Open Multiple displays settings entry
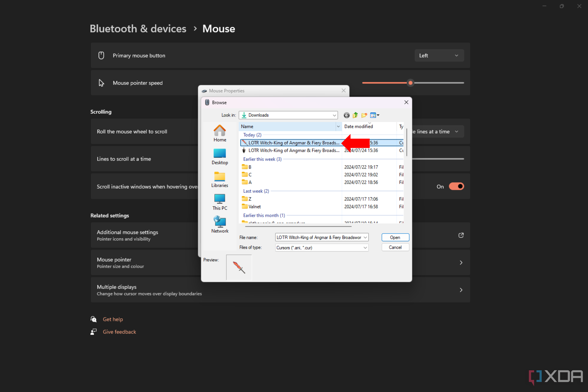 pos(280,290)
